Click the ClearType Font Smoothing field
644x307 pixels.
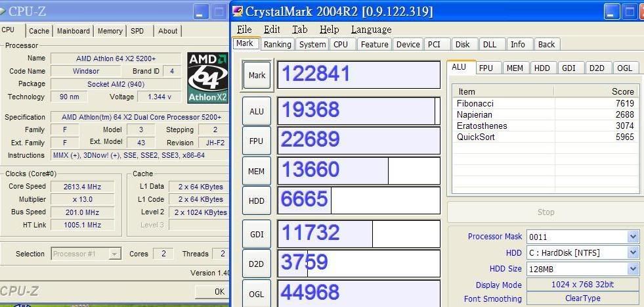click(583, 298)
